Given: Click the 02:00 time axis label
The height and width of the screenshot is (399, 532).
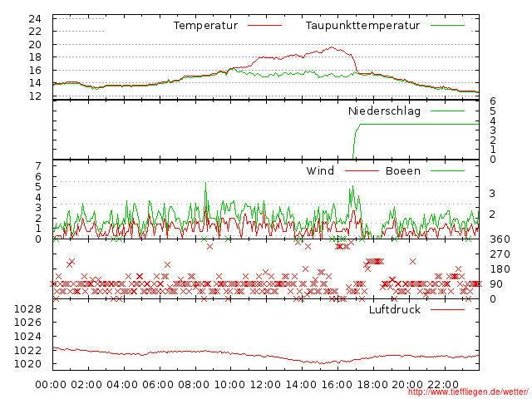Looking at the screenshot, I should [86, 385].
